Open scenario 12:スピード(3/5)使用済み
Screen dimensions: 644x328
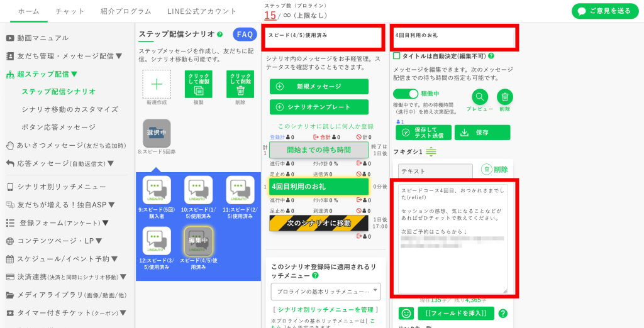point(157,241)
